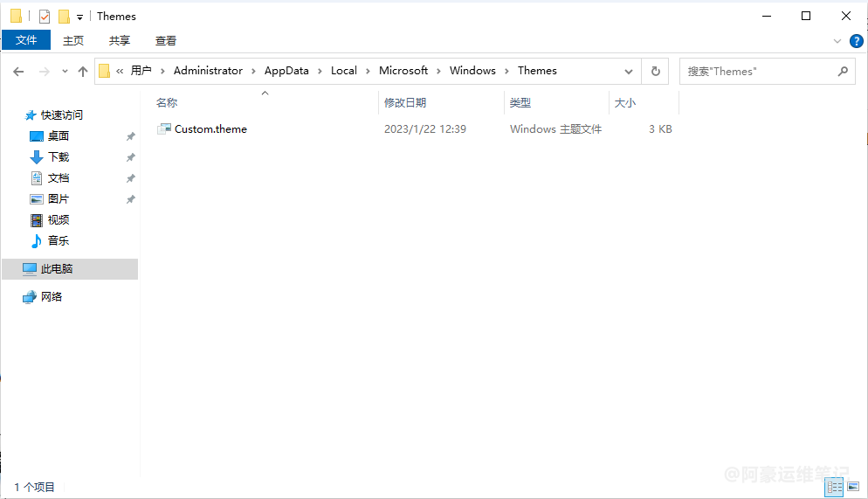
Task: Select 网络 in the navigation pane
Action: click(52, 297)
